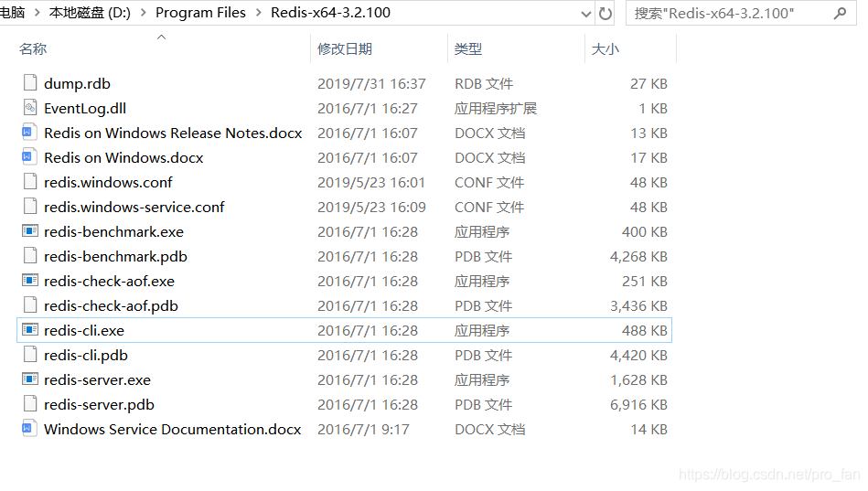Sort files by 类型 column header
The image size is (868, 491).
click(x=468, y=49)
